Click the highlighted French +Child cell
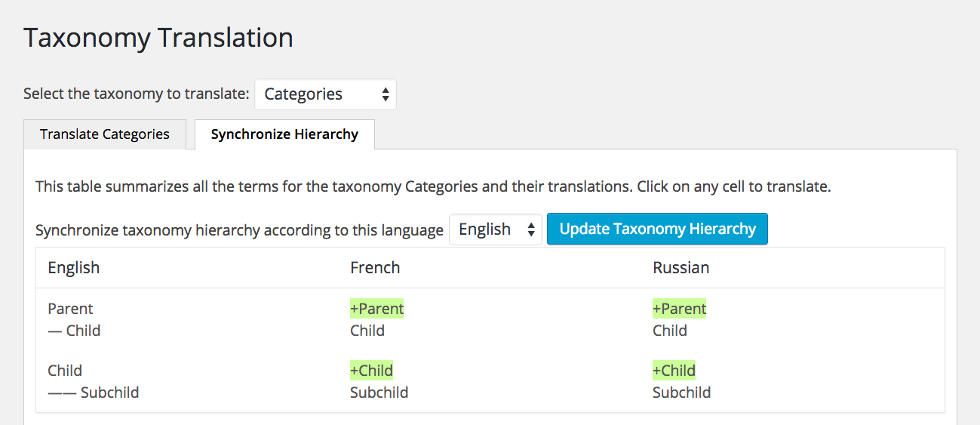The image size is (980, 425). (x=372, y=371)
